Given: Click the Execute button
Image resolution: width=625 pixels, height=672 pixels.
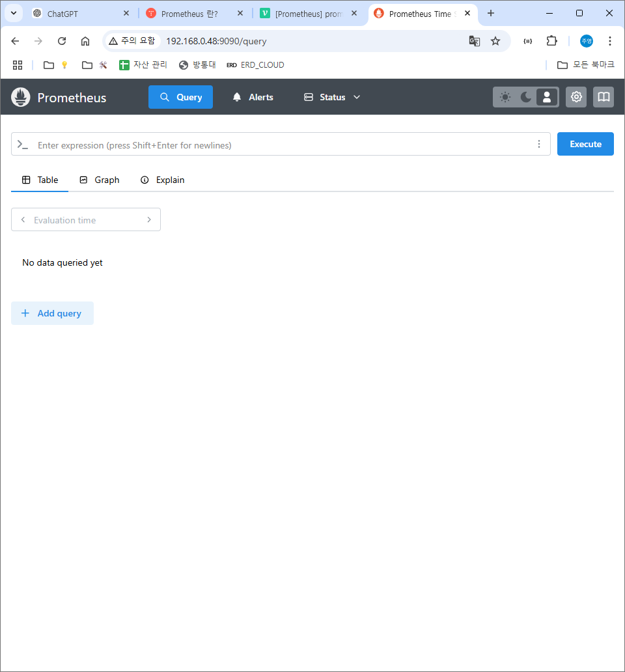Looking at the screenshot, I should [x=585, y=144].
